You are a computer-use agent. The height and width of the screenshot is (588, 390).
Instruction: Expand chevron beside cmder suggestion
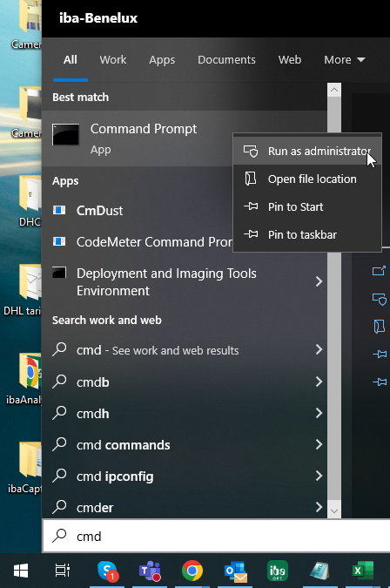pyautogui.click(x=319, y=507)
